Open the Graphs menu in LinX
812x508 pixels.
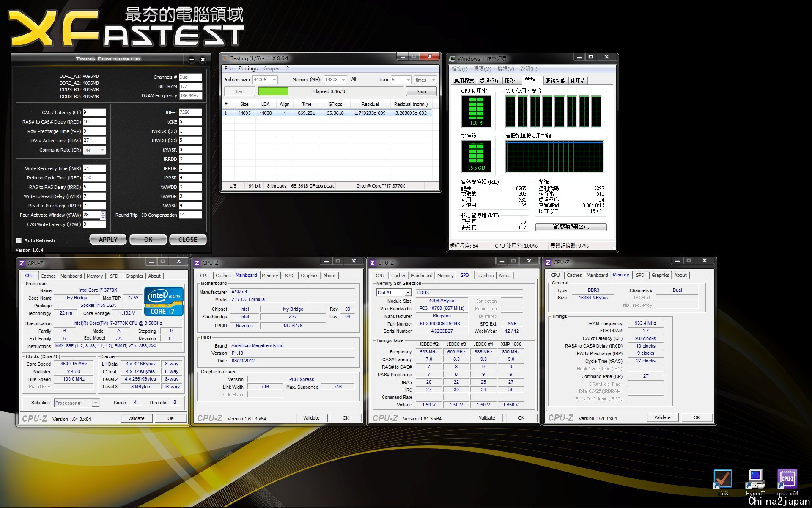click(272, 69)
